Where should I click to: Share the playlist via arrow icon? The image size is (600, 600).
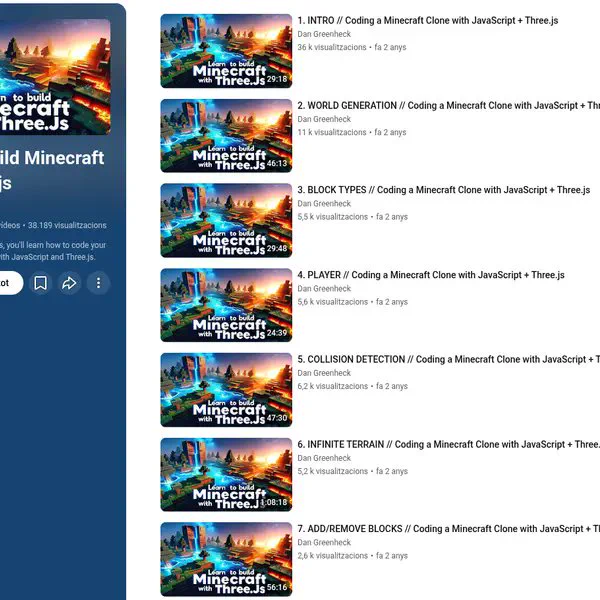(x=69, y=283)
